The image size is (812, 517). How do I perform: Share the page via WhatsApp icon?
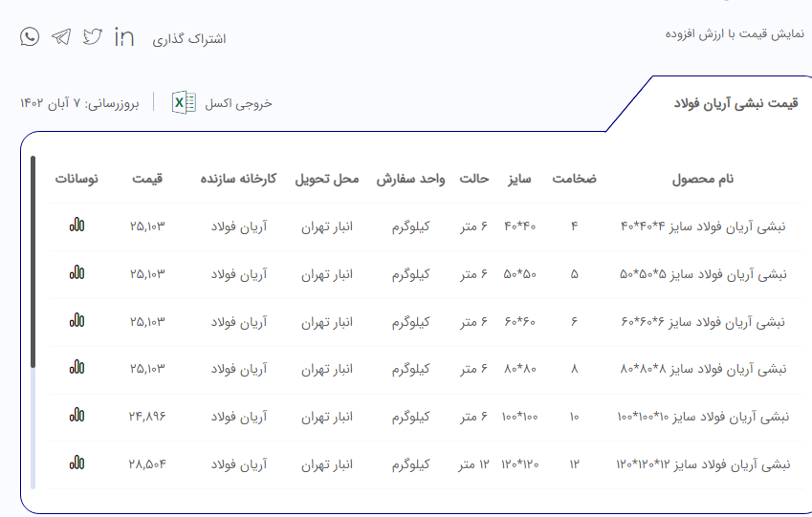30,37
